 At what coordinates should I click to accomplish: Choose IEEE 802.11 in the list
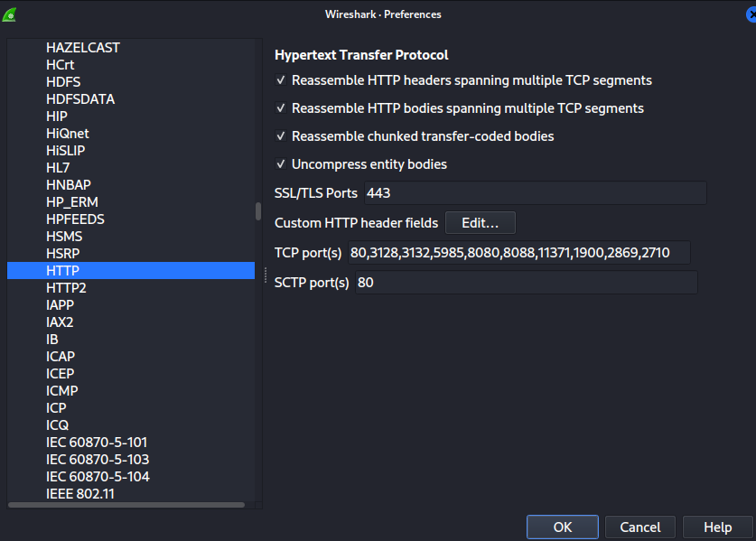80,494
